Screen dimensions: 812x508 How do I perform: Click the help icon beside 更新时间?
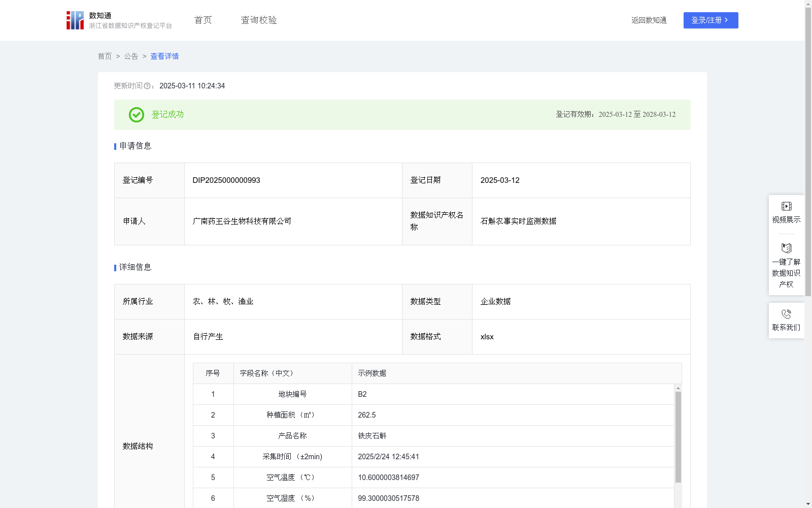point(147,86)
